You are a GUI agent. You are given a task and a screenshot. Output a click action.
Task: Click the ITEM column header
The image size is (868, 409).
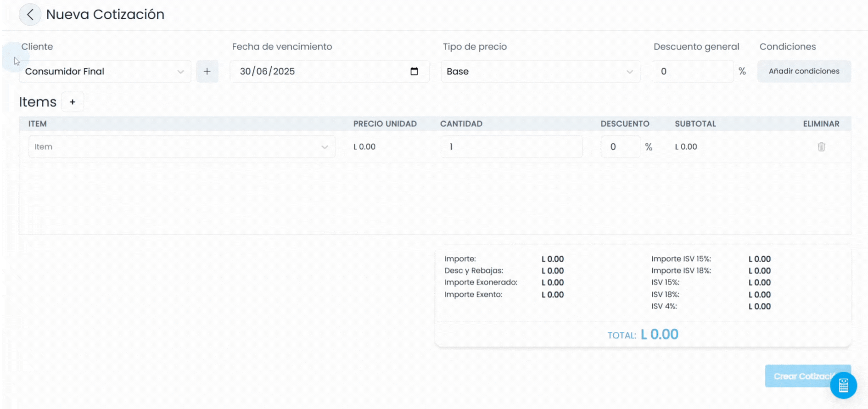pos(37,124)
